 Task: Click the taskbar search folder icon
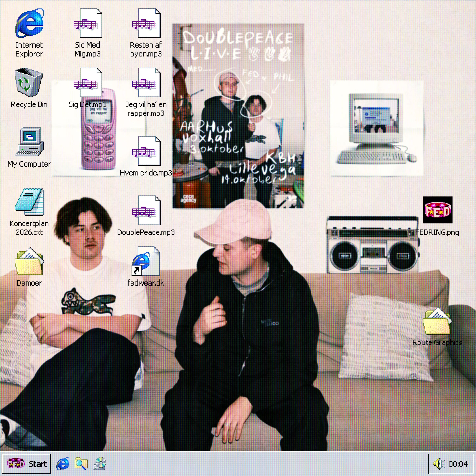[x=81, y=464]
